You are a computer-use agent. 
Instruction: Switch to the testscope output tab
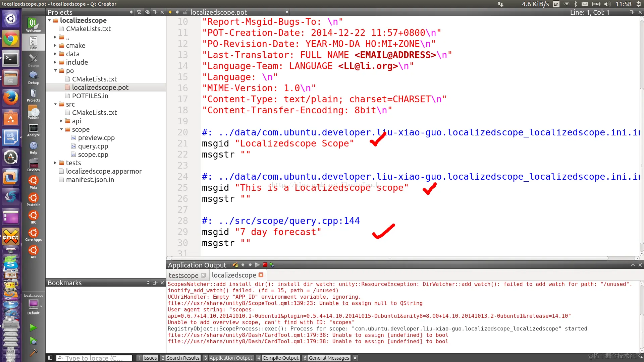(183, 275)
